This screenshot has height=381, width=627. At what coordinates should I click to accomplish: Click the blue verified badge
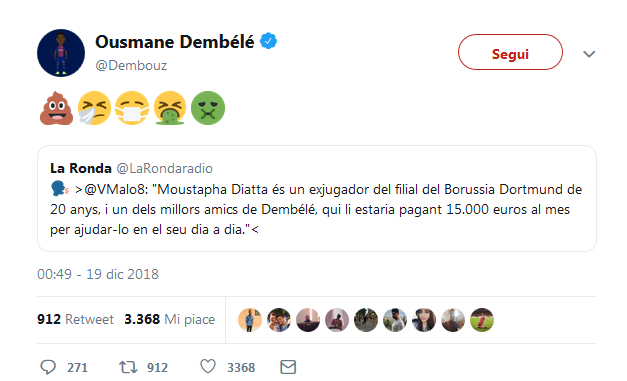pyautogui.click(x=268, y=41)
